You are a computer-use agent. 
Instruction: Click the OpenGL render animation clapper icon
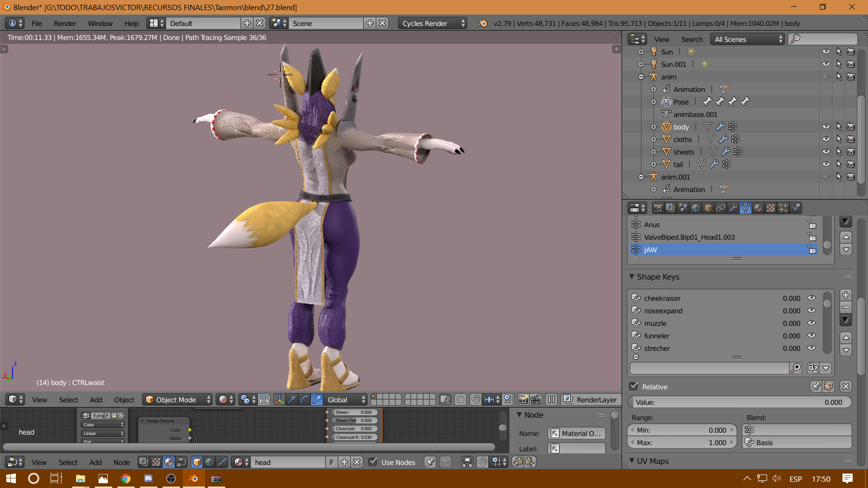(x=536, y=399)
